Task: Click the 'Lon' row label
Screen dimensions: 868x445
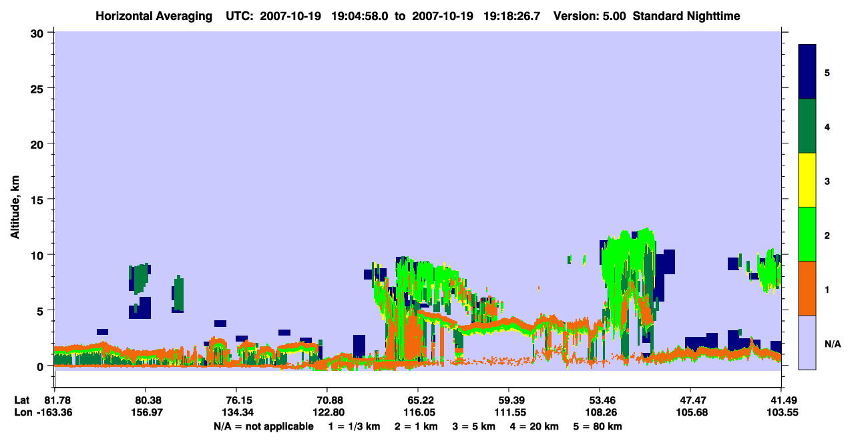Action: point(22,412)
